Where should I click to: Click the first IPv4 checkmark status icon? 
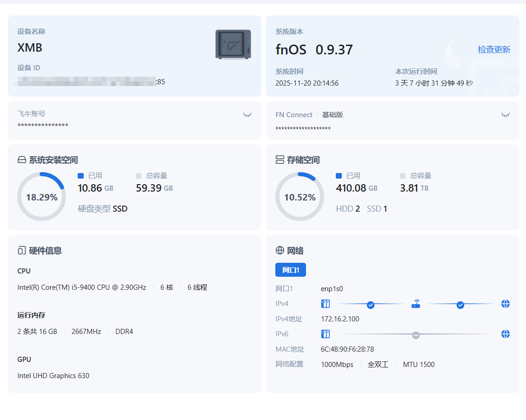[371, 305]
